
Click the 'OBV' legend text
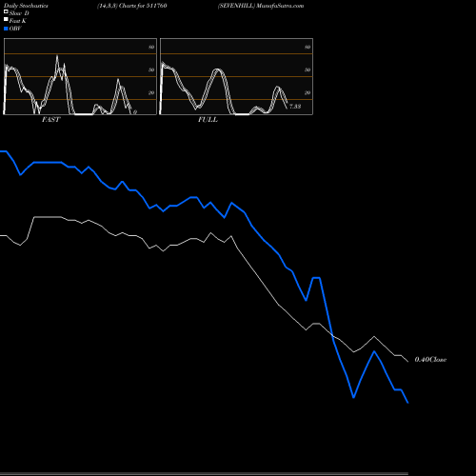click(15, 29)
